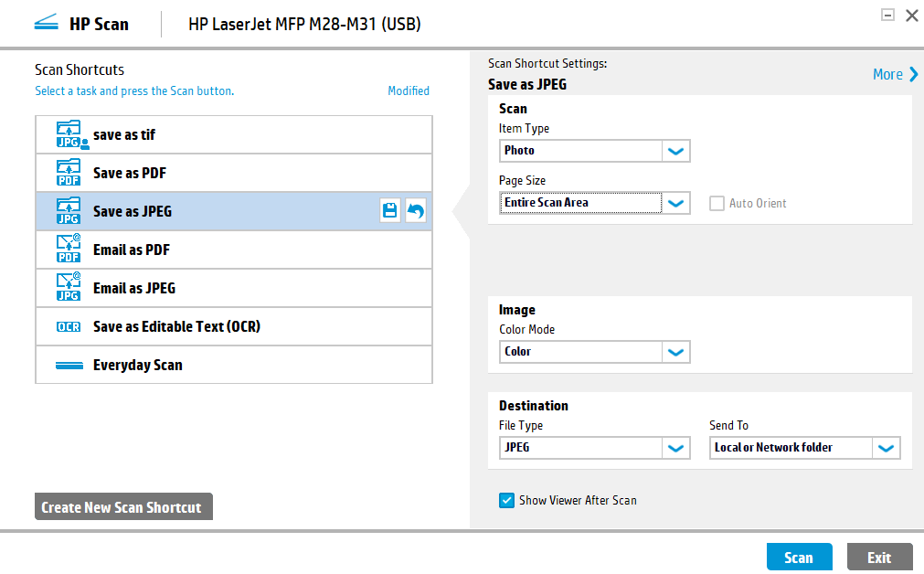Save changes to the Save as JPEG shortcut

pyautogui.click(x=390, y=210)
